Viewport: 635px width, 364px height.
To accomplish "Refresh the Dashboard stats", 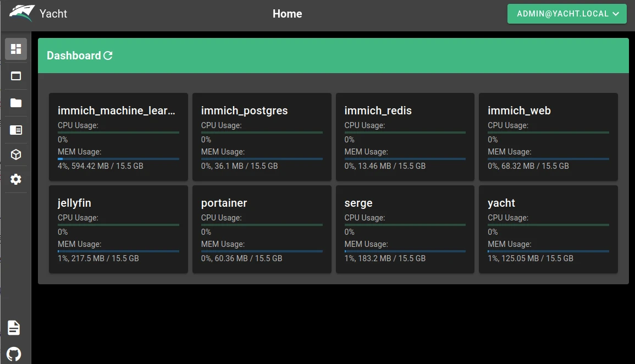I will [x=108, y=56].
